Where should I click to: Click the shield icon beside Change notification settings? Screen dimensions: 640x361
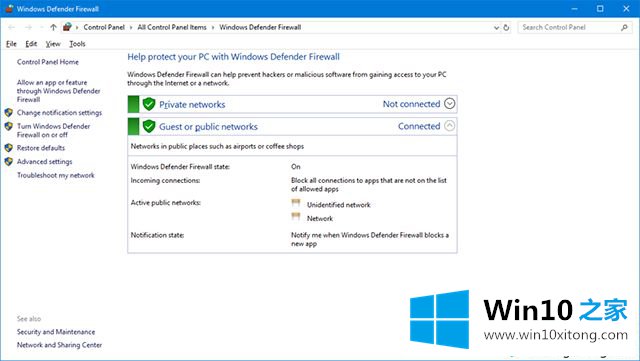coord(9,112)
